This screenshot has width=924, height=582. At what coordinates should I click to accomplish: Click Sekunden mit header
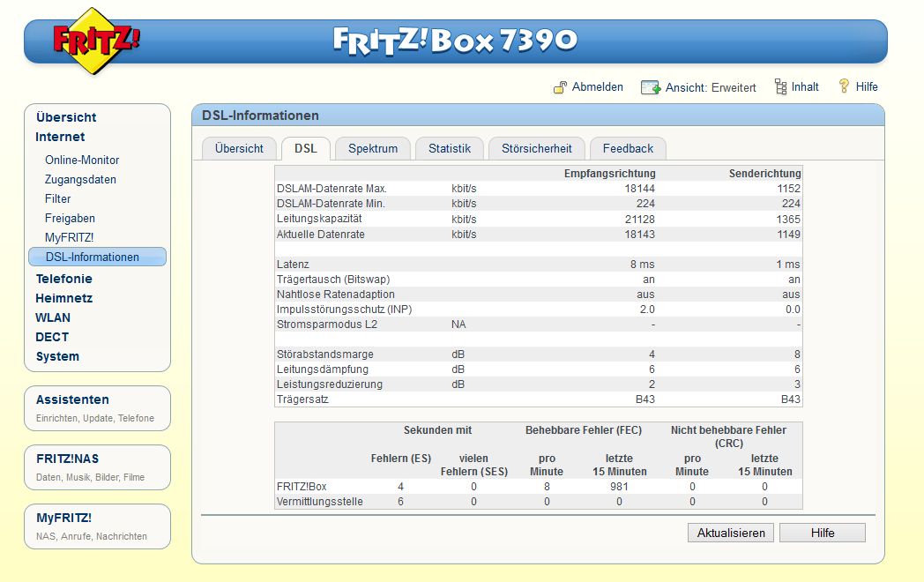[437, 430]
